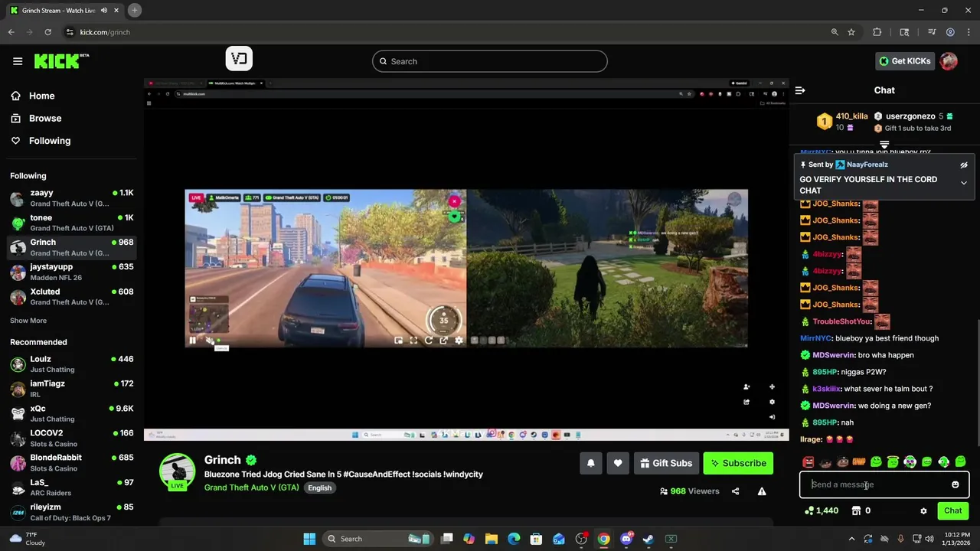The height and width of the screenshot is (551, 980).
Task: Mute the tab audio speaker icon
Action: pyautogui.click(x=104, y=10)
